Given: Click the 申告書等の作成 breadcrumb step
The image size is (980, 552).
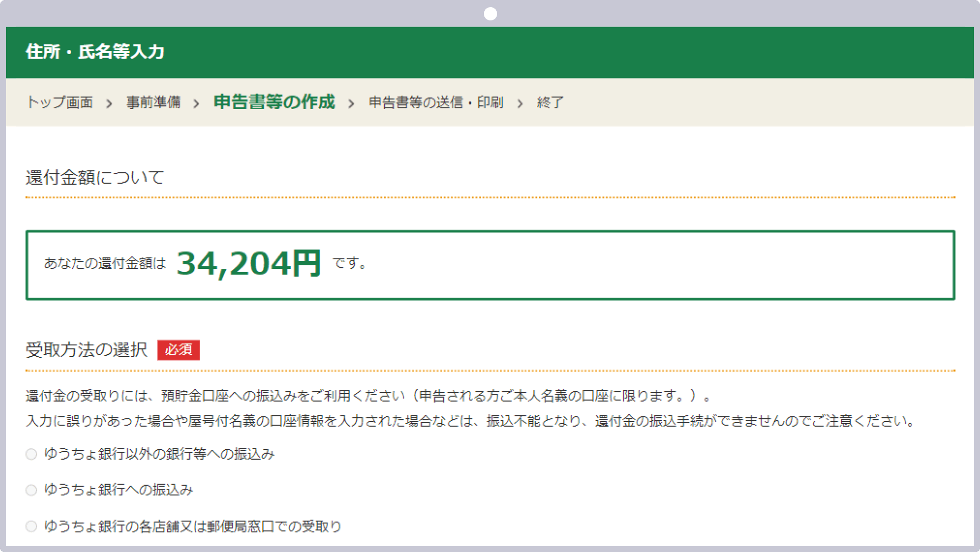Looking at the screenshot, I should tap(274, 102).
